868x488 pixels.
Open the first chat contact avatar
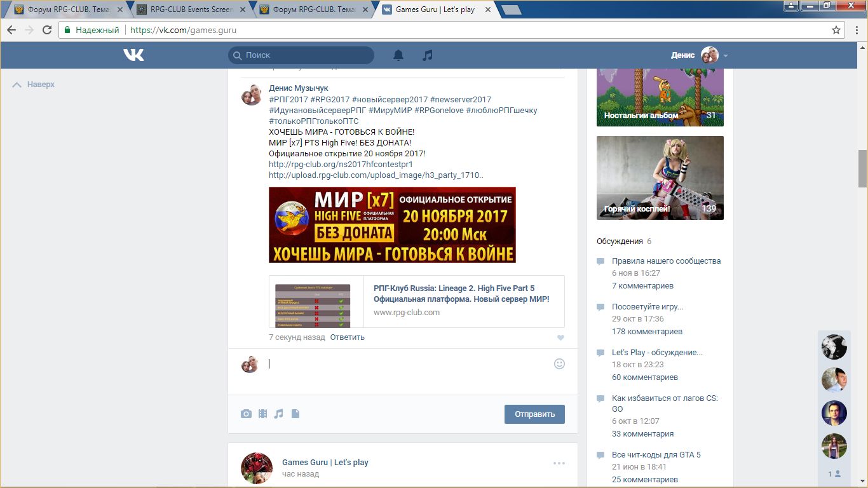[x=834, y=346]
